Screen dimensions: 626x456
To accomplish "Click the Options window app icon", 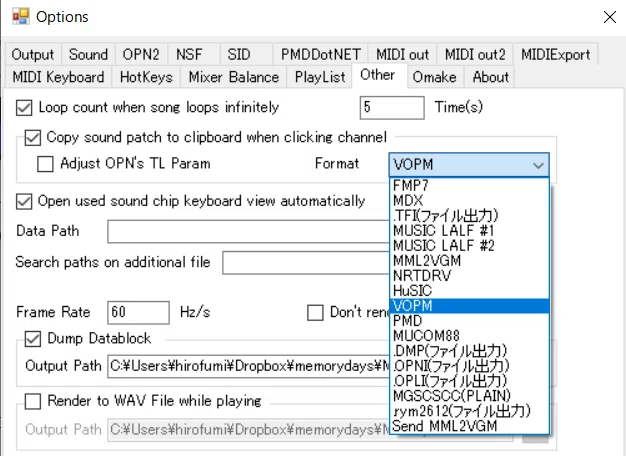I will pyautogui.click(x=21, y=16).
